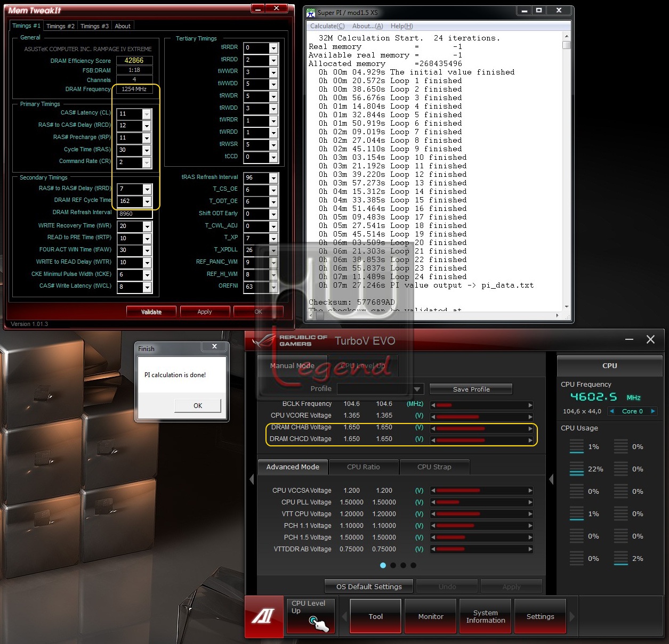Open the About tab in MemTweakIt
669x644 pixels.
click(123, 26)
